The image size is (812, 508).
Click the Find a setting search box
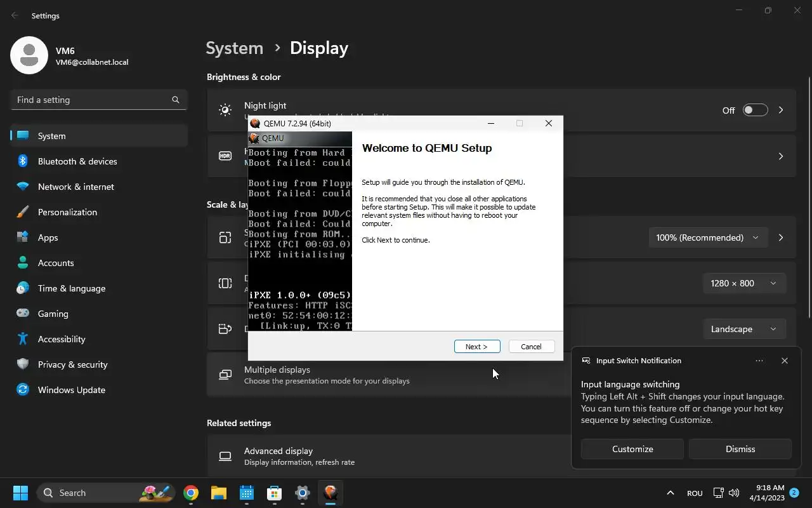99,100
